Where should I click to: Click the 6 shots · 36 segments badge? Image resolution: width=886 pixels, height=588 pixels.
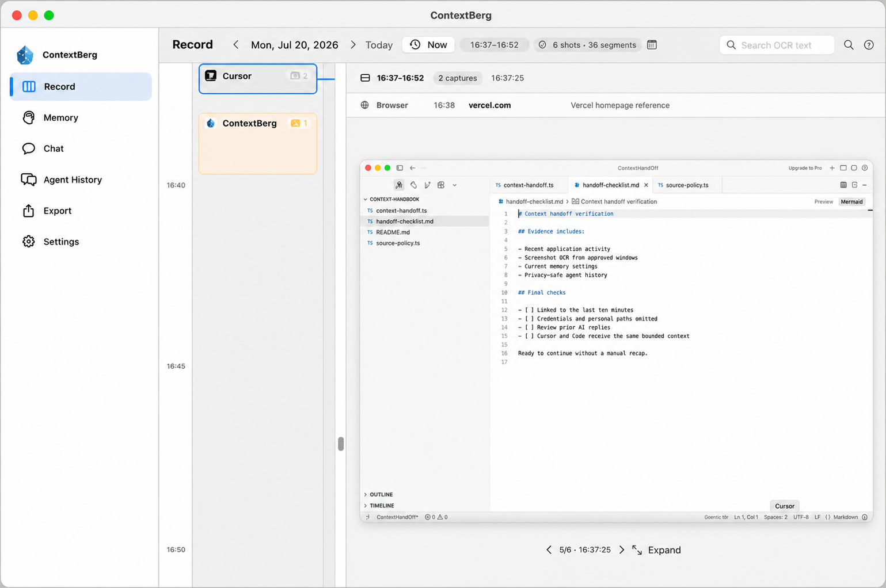click(587, 45)
